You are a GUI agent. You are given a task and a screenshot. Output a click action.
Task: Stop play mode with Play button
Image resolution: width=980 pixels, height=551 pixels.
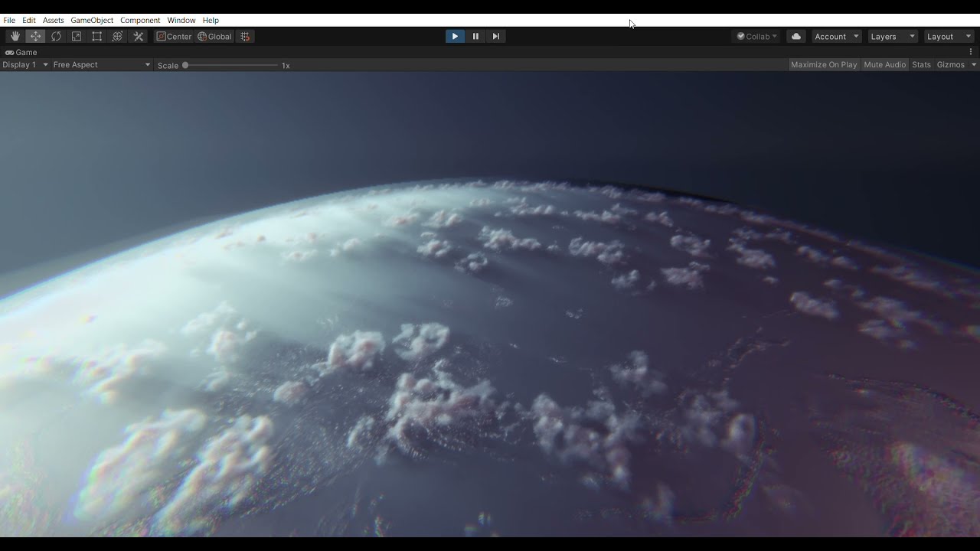455,37
